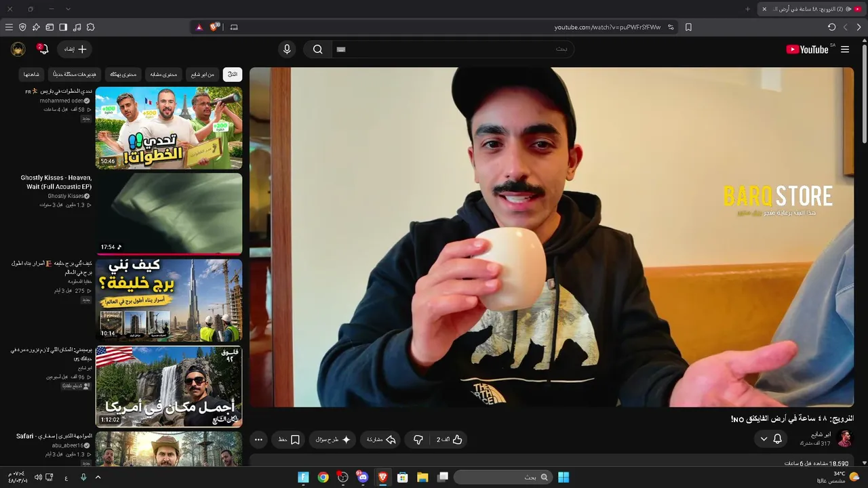Screen dimensions: 868x488
Task: Click the cast screen icon in address bar
Action: click(x=234, y=27)
